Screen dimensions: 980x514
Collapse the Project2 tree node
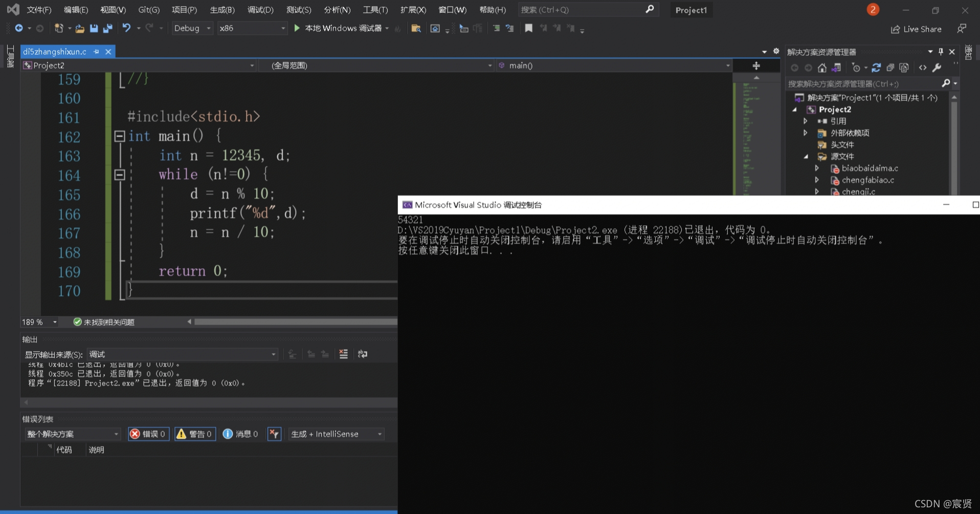point(794,110)
